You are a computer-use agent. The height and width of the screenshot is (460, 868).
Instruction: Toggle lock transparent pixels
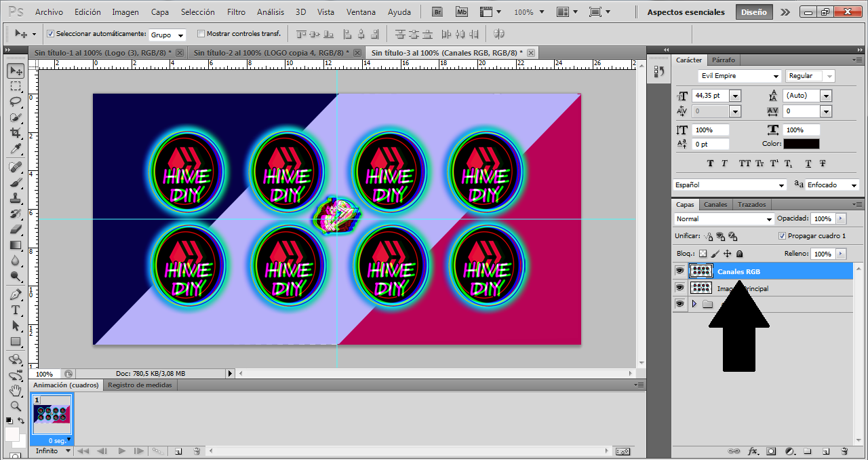click(703, 254)
